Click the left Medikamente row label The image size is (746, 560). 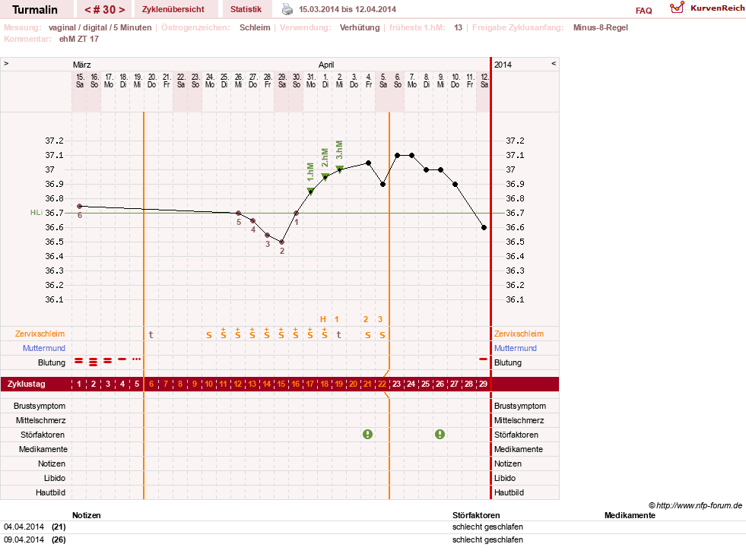tap(43, 449)
